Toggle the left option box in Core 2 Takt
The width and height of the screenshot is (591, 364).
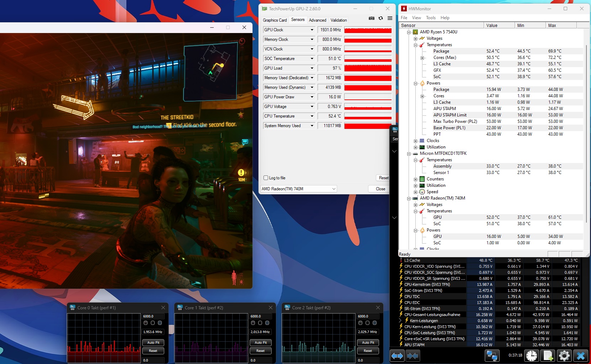pyautogui.click(x=360, y=323)
